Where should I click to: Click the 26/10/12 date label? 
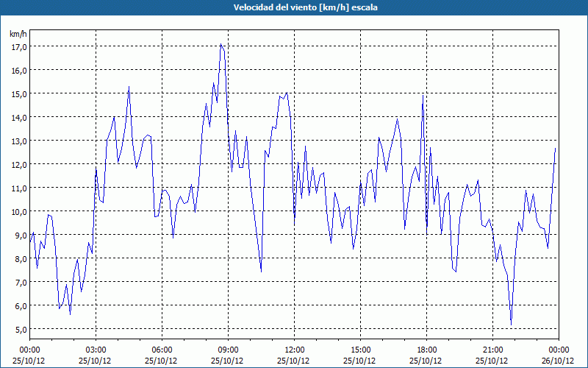[x=557, y=361]
